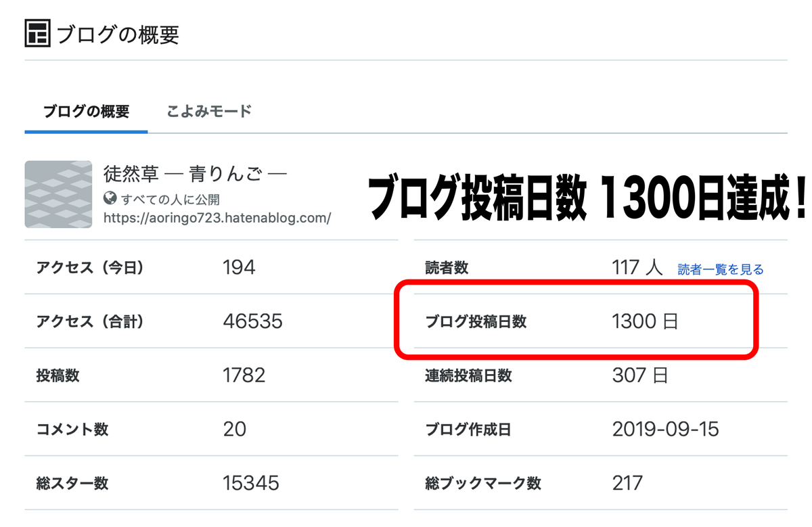Click the アクセス（合計） value 46535

[252, 321]
